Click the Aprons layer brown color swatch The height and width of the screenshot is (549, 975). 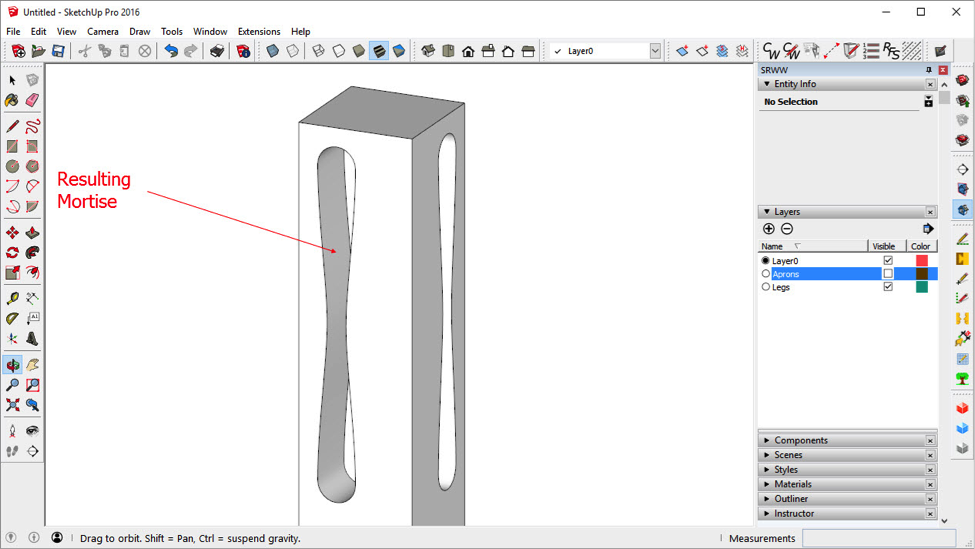[921, 274]
